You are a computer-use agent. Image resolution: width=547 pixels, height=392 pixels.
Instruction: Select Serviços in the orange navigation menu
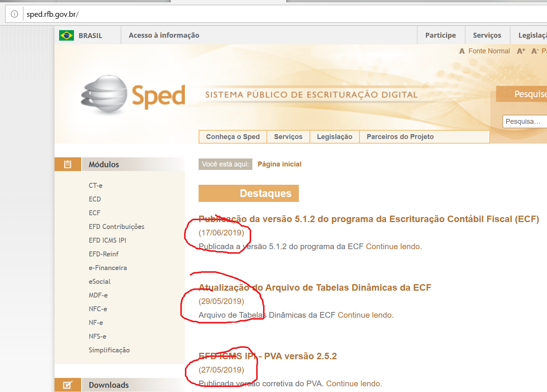288,137
